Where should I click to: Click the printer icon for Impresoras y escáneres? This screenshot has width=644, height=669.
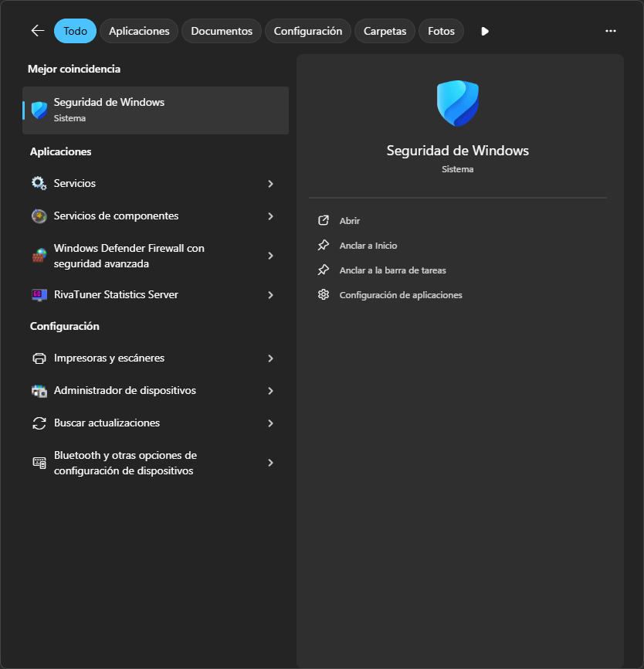point(39,358)
